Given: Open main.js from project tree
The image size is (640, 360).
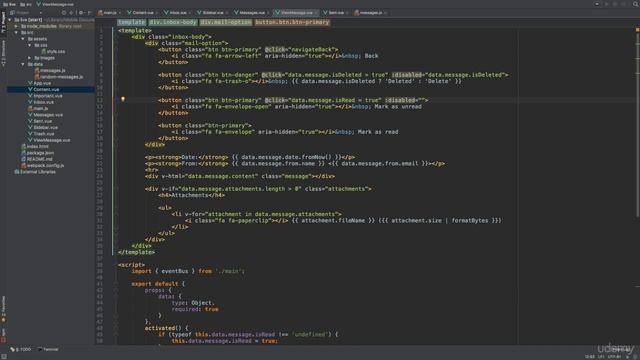Looking at the screenshot, I should [x=38, y=109].
